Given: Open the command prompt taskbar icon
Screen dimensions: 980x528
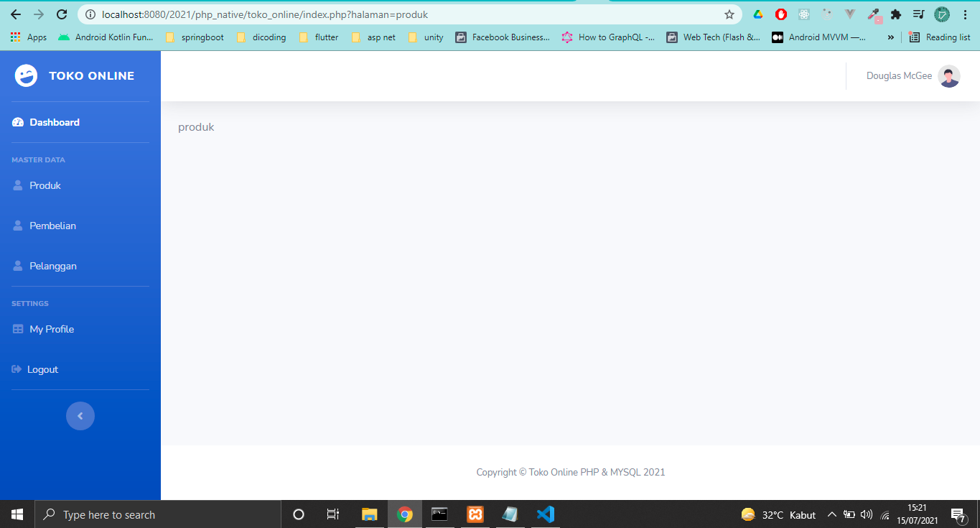Looking at the screenshot, I should point(439,514).
